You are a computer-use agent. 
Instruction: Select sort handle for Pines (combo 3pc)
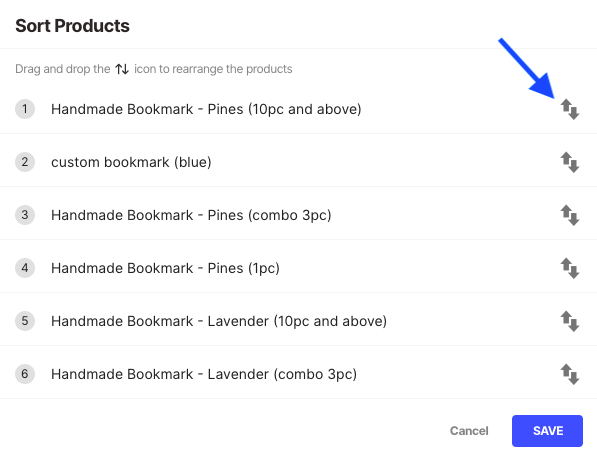570,215
